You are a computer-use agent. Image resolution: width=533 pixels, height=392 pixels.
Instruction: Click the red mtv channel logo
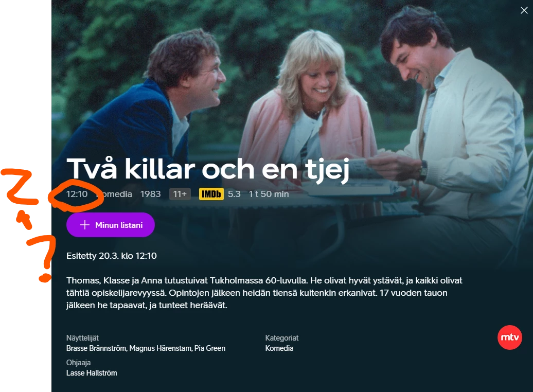click(509, 337)
